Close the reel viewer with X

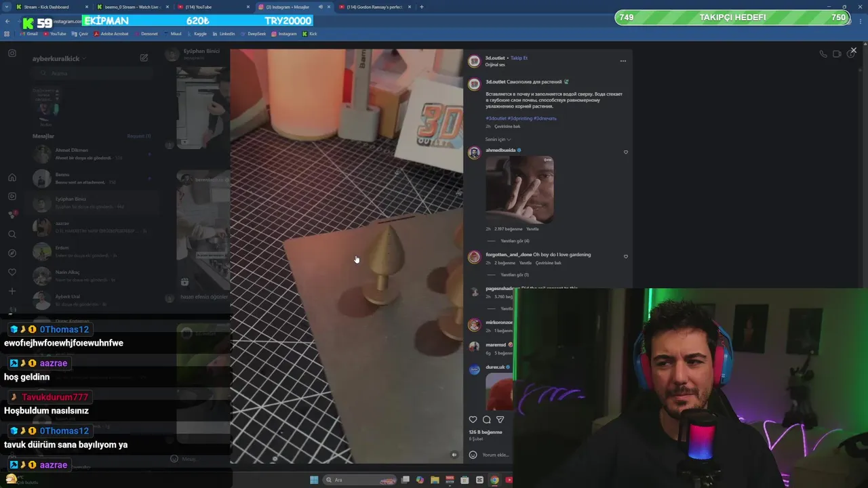[x=853, y=50]
